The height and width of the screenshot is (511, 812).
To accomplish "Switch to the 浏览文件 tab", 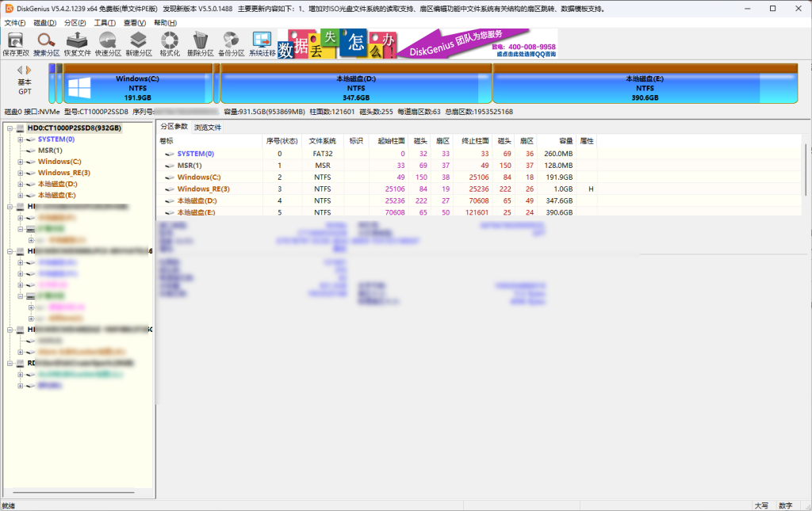I will click(x=208, y=128).
